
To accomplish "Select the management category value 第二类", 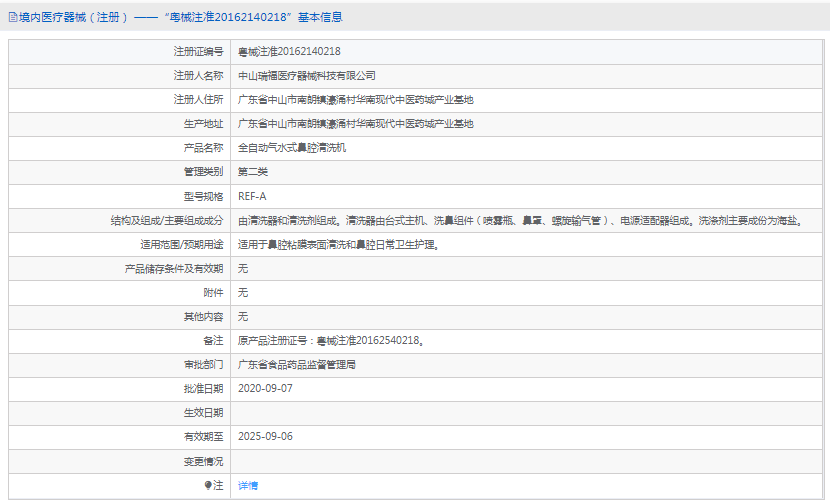I will [252, 172].
